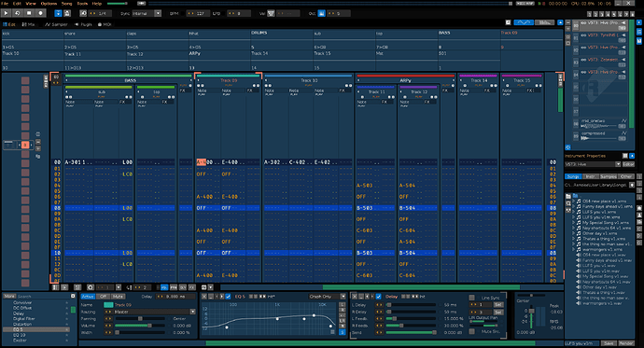The height and width of the screenshot is (348, 644).
Task: Enable the Line Sync checkbox
Action: pos(471,298)
